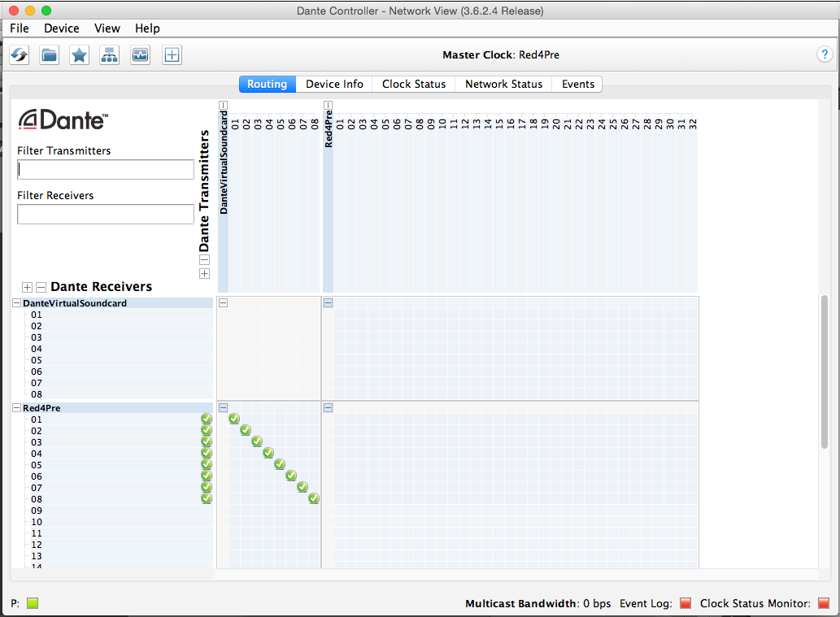Toggle subscription Red4Pre 08 from DVS 08
Screen dimensions: 840x617
(314, 498)
